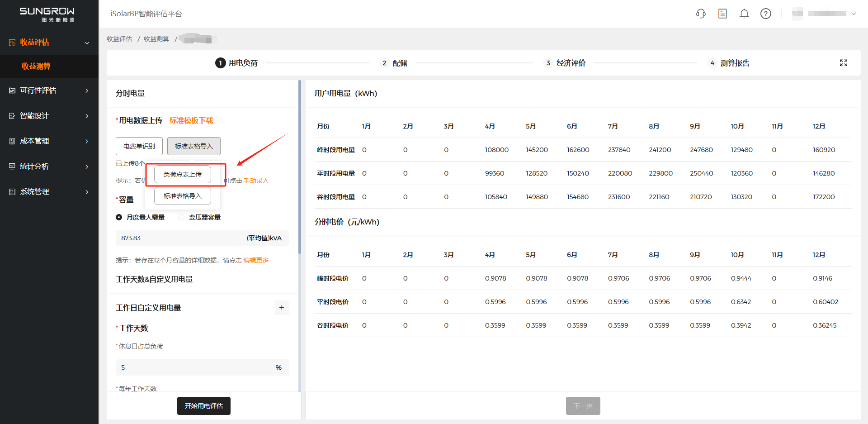Select the 变压器容量 radio button
The height and width of the screenshot is (424, 868).
click(181, 217)
